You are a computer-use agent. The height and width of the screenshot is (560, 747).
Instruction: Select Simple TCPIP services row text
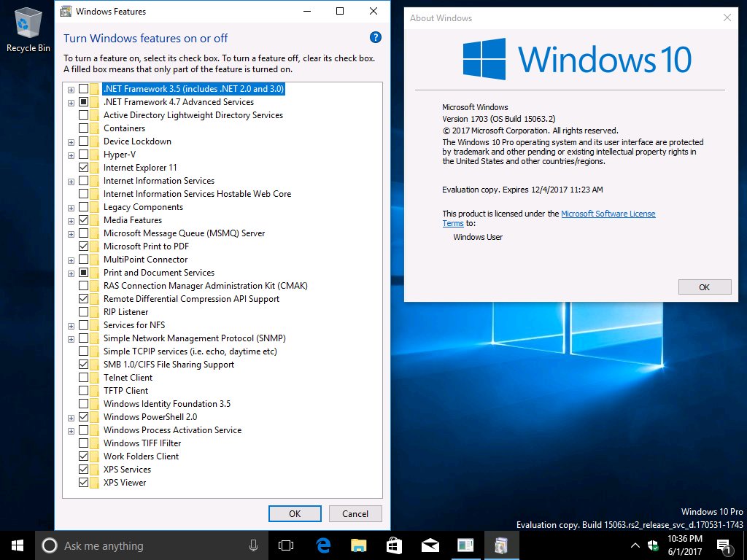click(190, 351)
